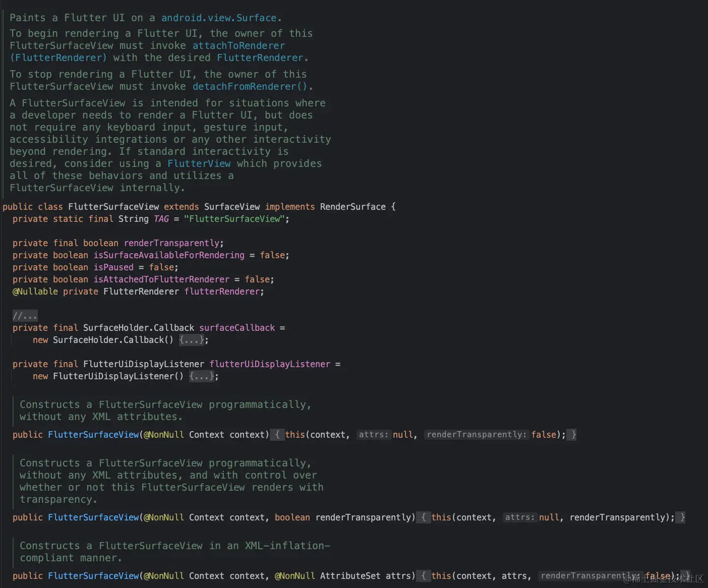The height and width of the screenshot is (588, 708).
Task: Click boolean keyword in second constructor
Action: (x=292, y=517)
